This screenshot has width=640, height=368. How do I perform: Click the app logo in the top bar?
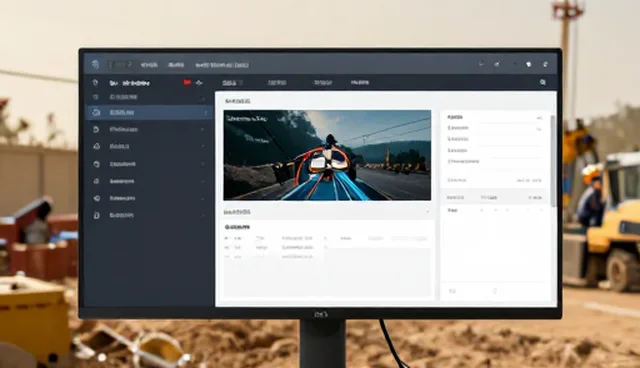[x=96, y=64]
